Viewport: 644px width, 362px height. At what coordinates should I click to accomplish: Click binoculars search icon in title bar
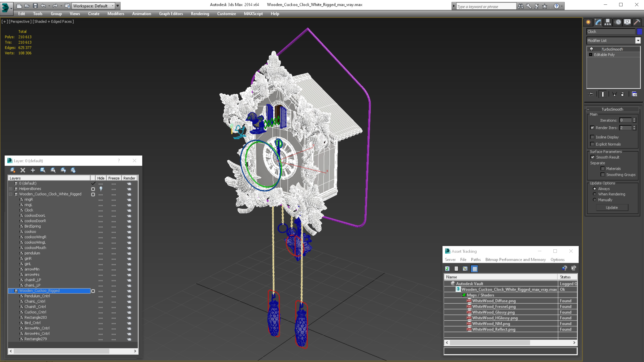[521, 6]
